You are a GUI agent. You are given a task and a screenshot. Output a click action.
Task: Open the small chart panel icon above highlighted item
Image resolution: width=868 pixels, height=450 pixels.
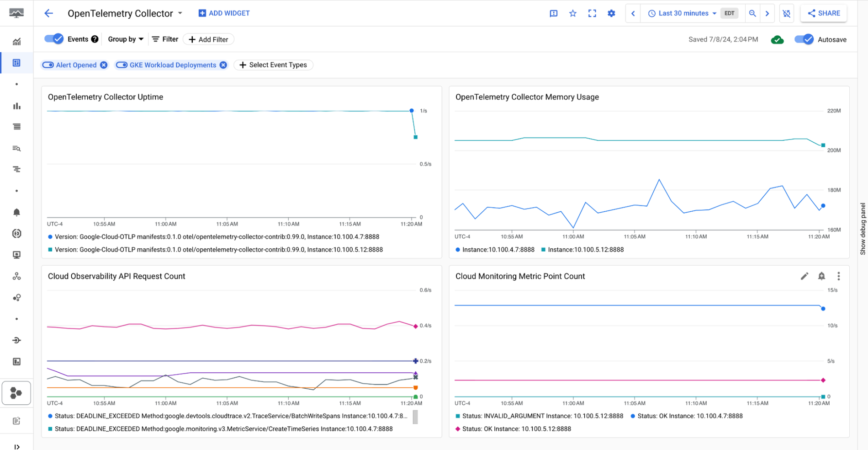[16, 362]
